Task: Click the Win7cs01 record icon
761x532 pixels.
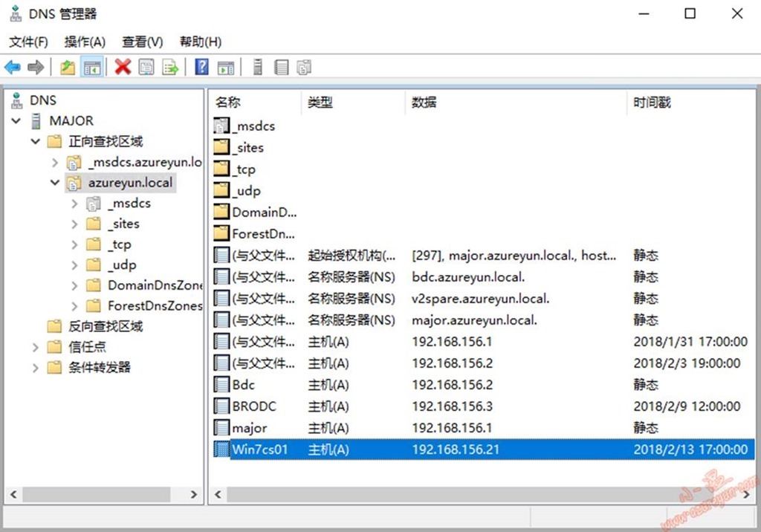Action: click(221, 450)
